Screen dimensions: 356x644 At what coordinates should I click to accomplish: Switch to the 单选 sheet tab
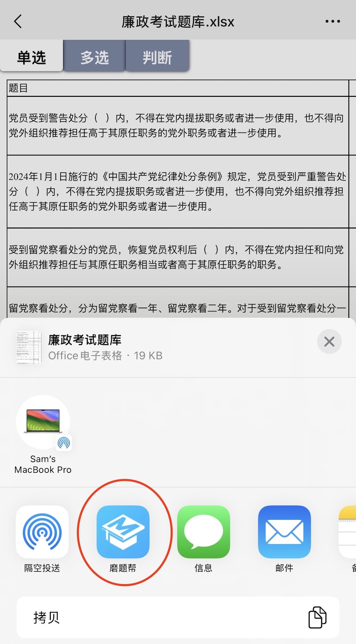31,57
